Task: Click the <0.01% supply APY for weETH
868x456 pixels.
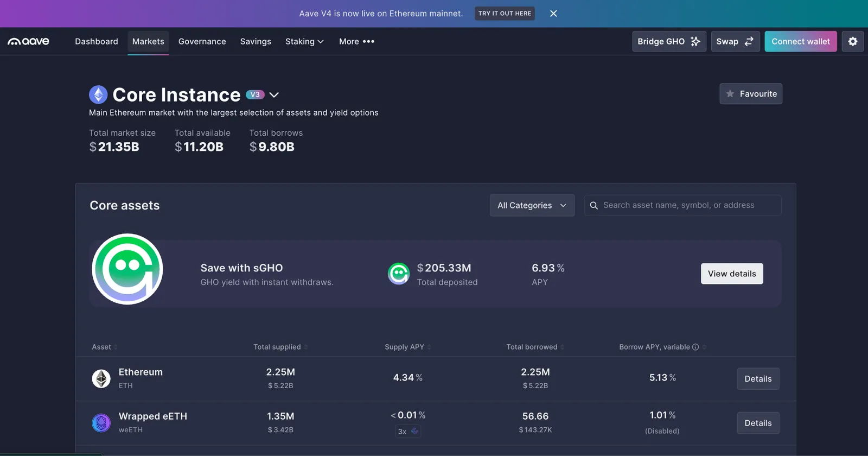Action: point(408,415)
